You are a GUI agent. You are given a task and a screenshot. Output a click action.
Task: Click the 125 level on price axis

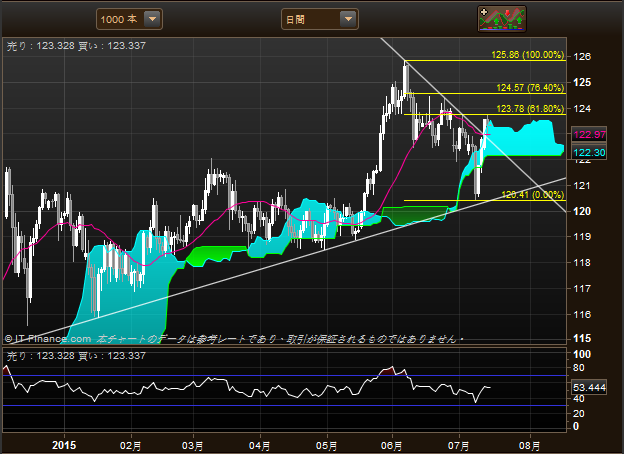point(582,82)
